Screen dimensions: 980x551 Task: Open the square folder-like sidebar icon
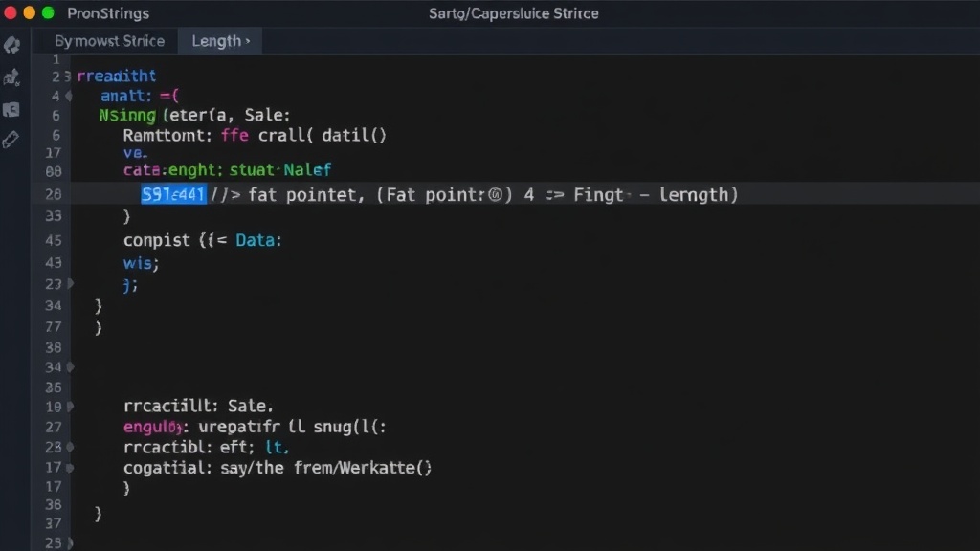tap(11, 110)
